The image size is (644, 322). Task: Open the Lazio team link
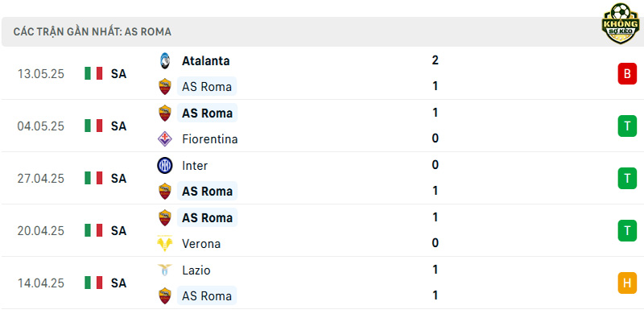pyautogui.click(x=196, y=270)
